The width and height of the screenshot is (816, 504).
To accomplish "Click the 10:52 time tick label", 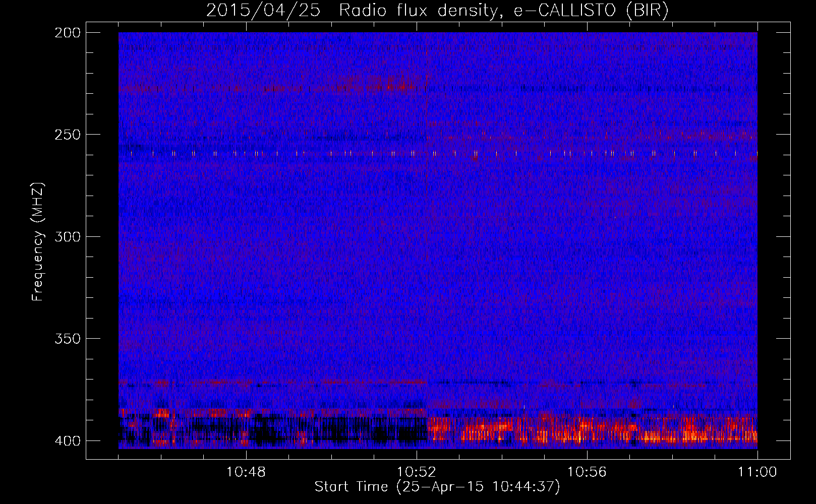I will [x=417, y=472].
